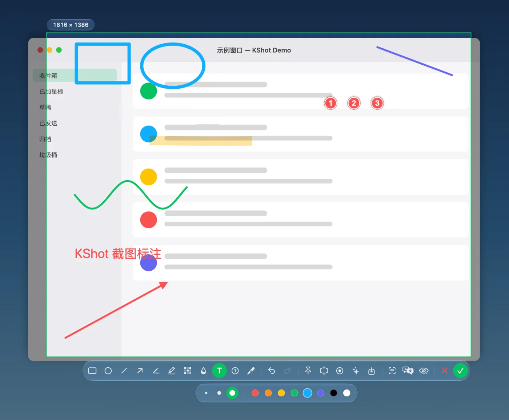This screenshot has height=420, width=509.
Task: Start screen recording
Action: [340, 371]
